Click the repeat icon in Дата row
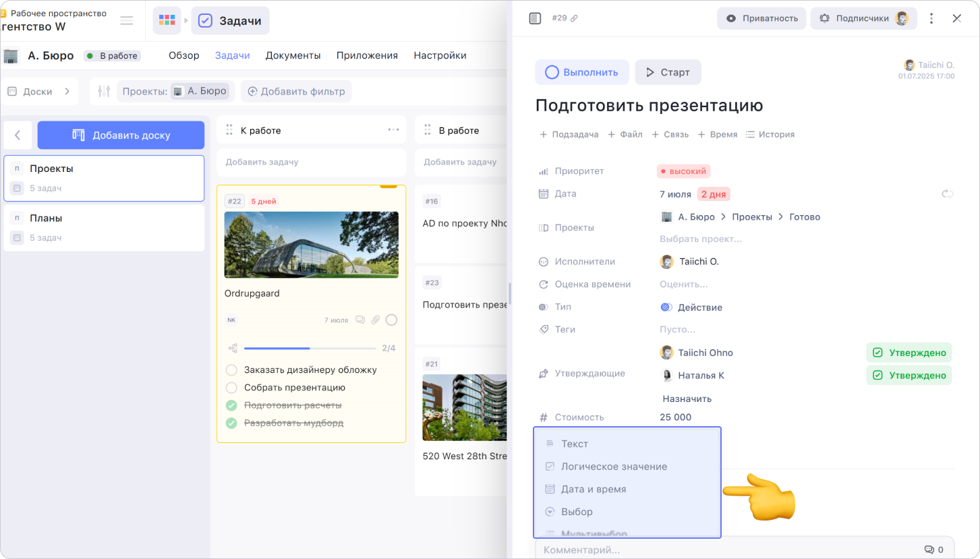980x559 pixels. (x=948, y=194)
